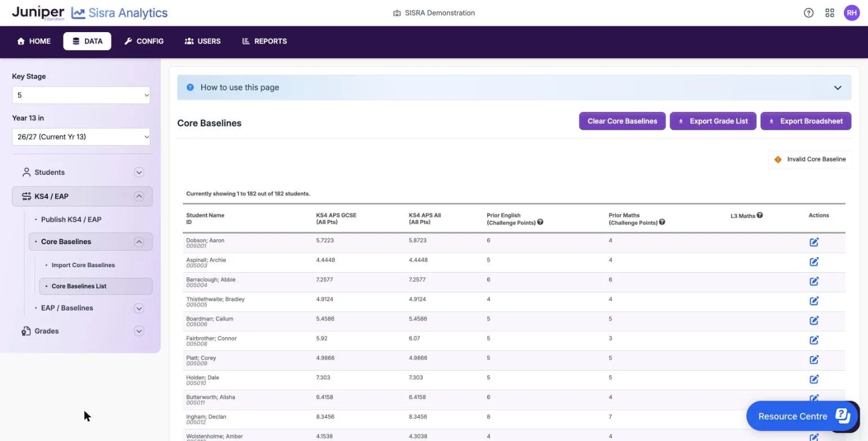Open the apps grid icon
This screenshot has width=868, height=441.
click(829, 13)
